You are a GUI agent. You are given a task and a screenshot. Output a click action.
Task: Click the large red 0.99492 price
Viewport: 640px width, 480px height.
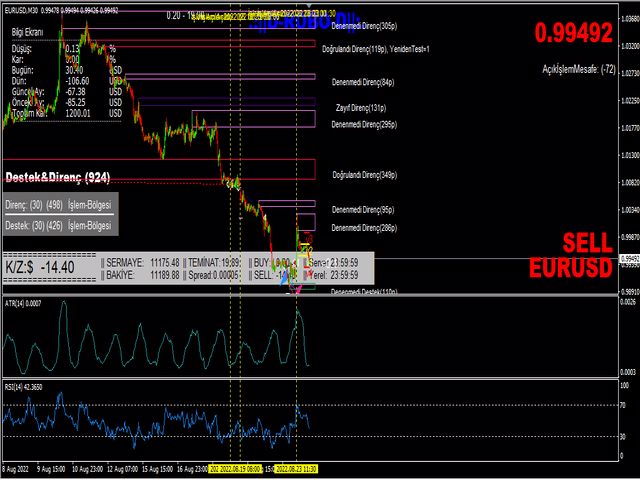click(574, 33)
